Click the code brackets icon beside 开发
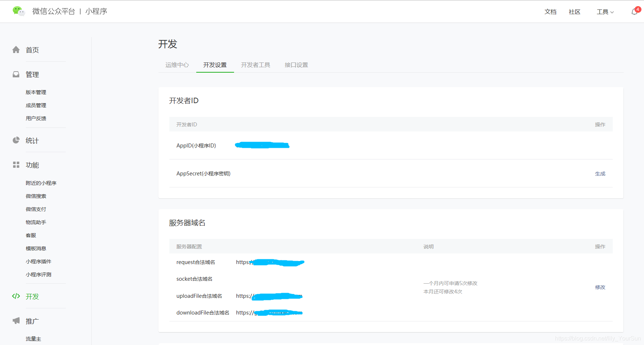 [16, 296]
